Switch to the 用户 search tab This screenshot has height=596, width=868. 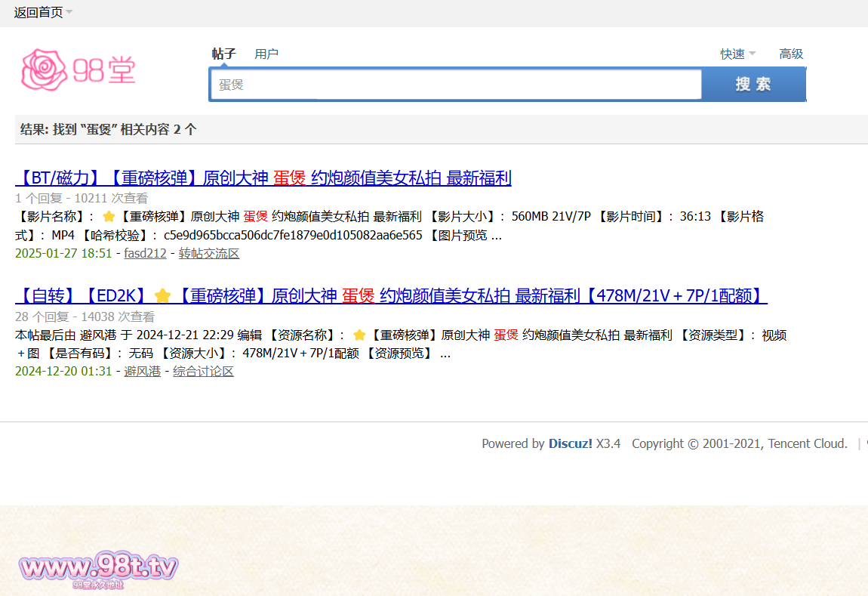[x=266, y=54]
